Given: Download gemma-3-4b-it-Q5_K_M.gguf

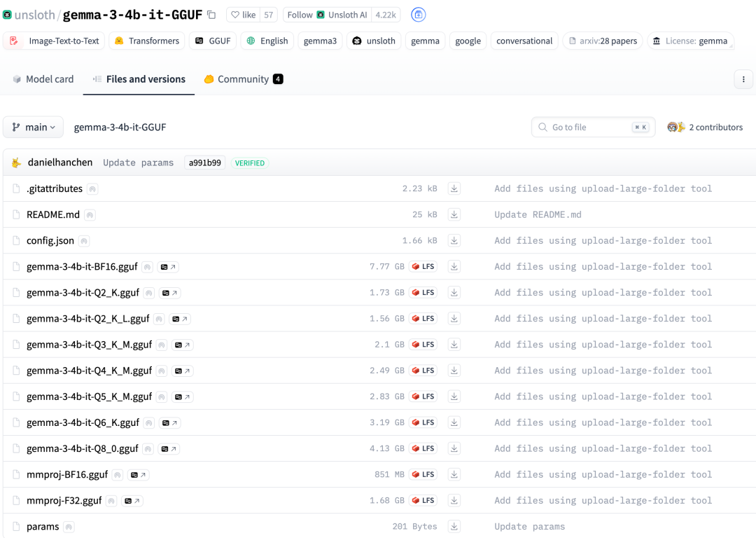Looking at the screenshot, I should (x=454, y=397).
